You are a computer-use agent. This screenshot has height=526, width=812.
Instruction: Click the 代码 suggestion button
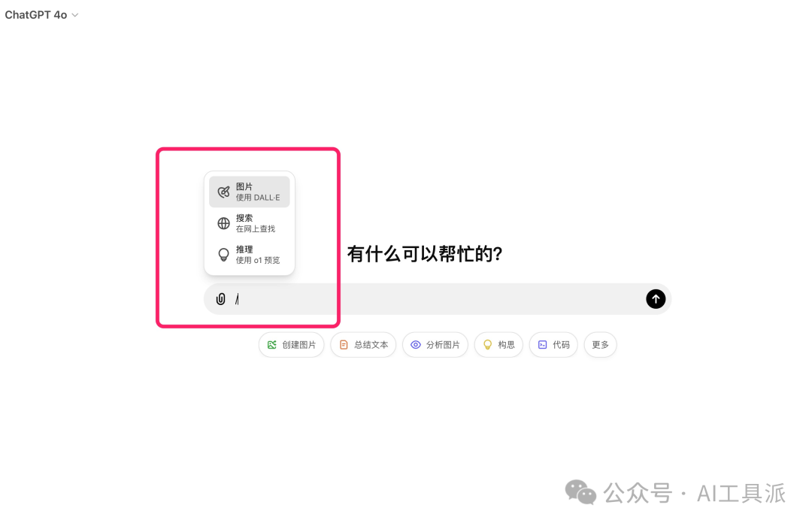[x=553, y=345]
